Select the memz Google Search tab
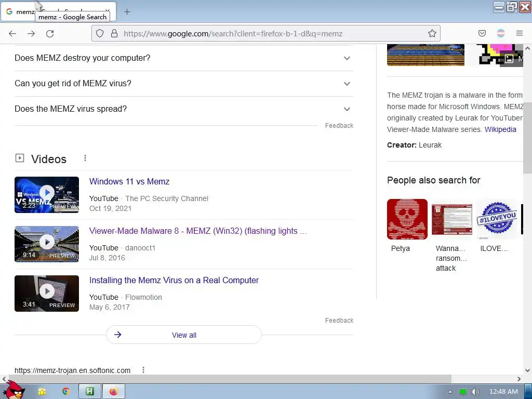The height and width of the screenshot is (399, 532). click(59, 11)
